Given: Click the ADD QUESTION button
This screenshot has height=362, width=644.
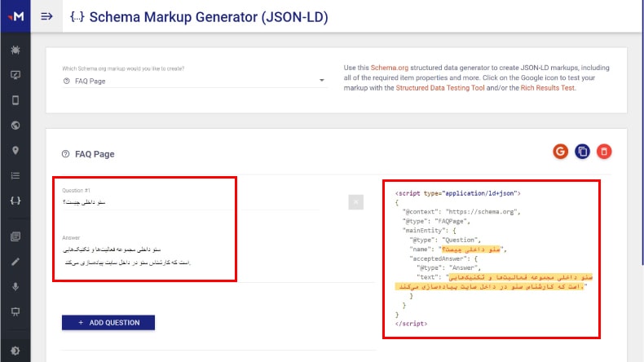Looking at the screenshot, I should tap(108, 323).
